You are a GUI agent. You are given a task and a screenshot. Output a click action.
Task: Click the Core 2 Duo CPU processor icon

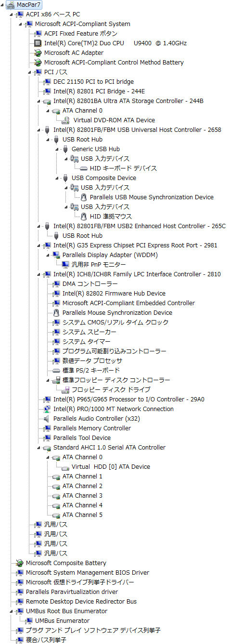click(38, 43)
